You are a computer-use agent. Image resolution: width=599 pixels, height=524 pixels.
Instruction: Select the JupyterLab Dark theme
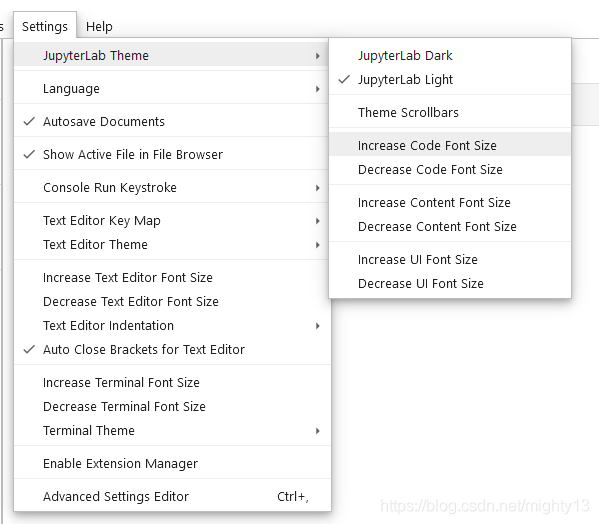[450, 56]
